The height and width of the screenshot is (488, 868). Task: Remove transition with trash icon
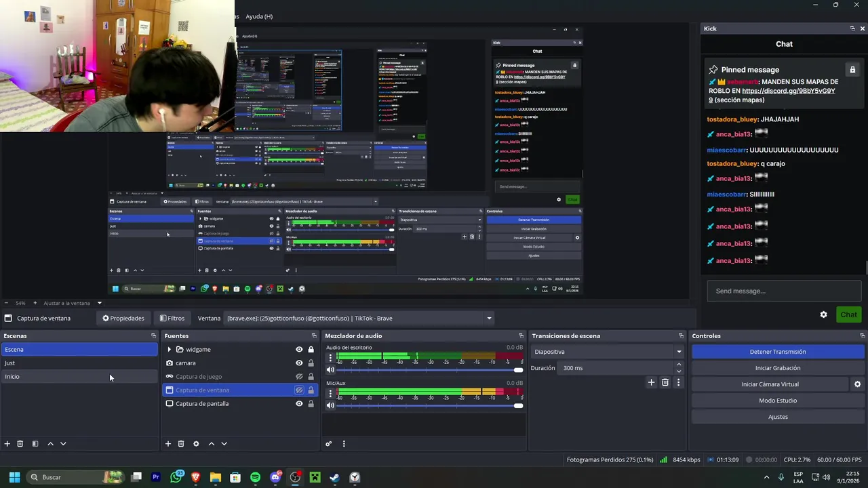click(x=665, y=382)
